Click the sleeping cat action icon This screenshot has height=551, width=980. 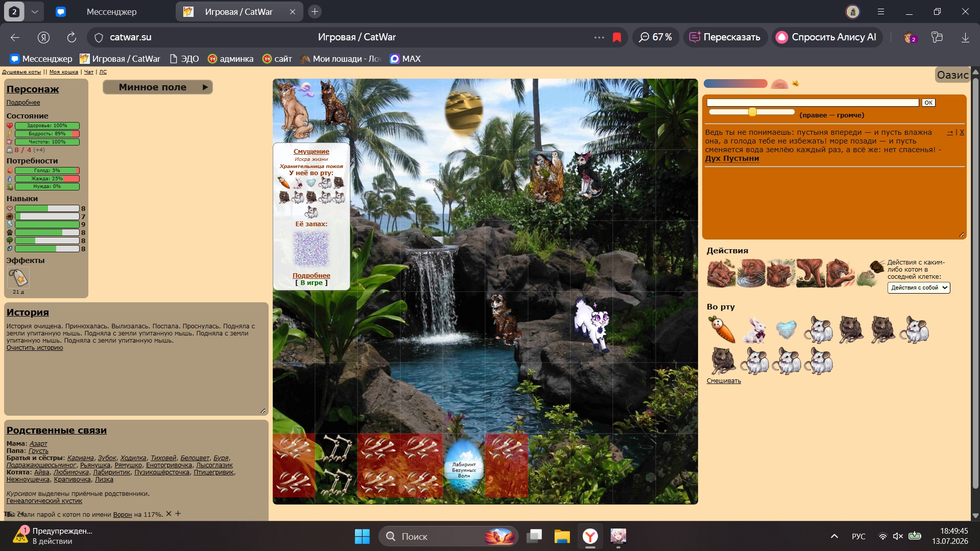click(721, 273)
